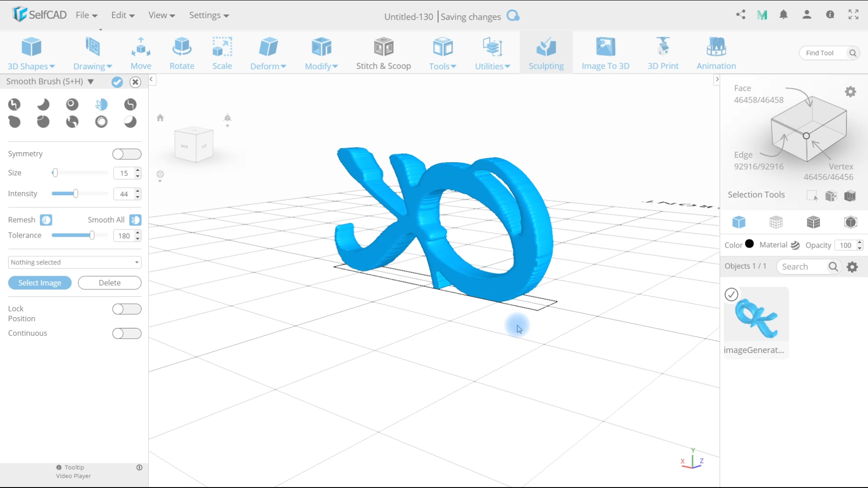Click the Select Image button
868x488 pixels.
40,282
